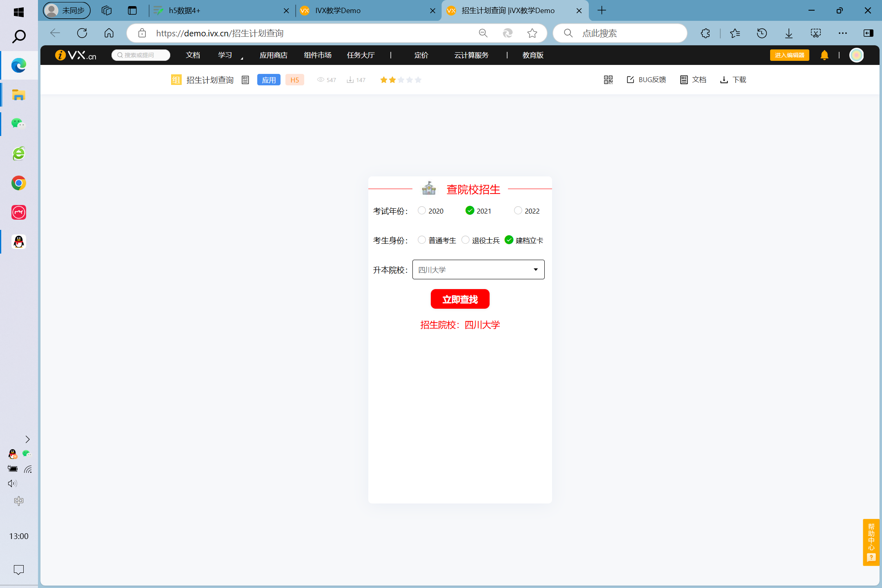Focus the iVX 搜索或提问 search box
Screen dimensions: 882x588
click(x=141, y=55)
